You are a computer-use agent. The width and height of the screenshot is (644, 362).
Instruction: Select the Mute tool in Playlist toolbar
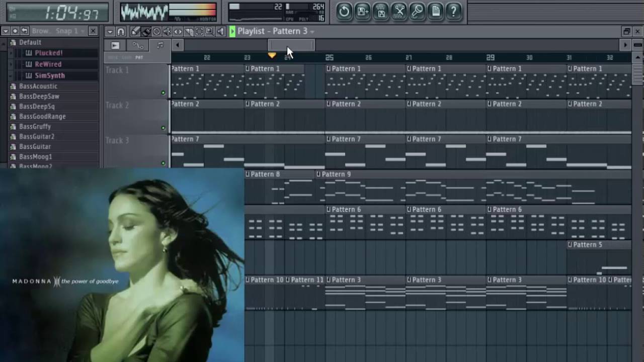(x=167, y=32)
